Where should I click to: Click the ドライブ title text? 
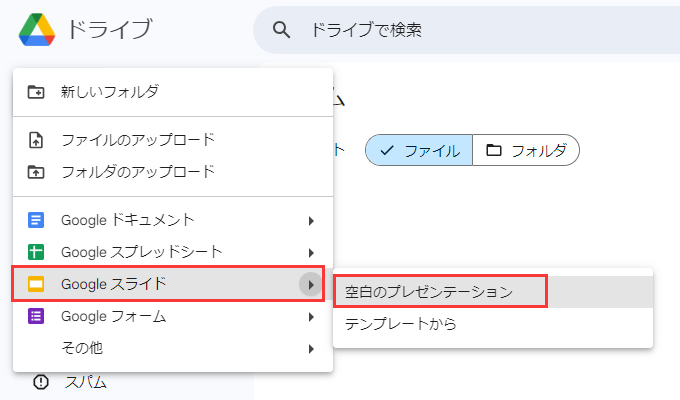click(110, 29)
